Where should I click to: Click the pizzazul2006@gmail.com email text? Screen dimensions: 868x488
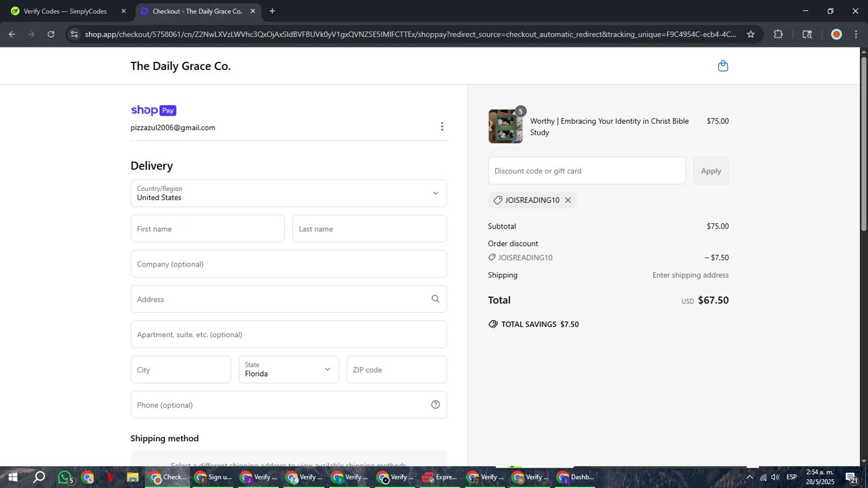pos(173,128)
